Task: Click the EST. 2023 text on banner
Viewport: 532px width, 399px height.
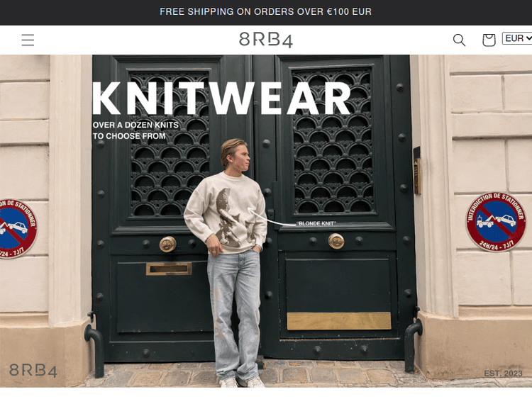Action: pos(503,373)
